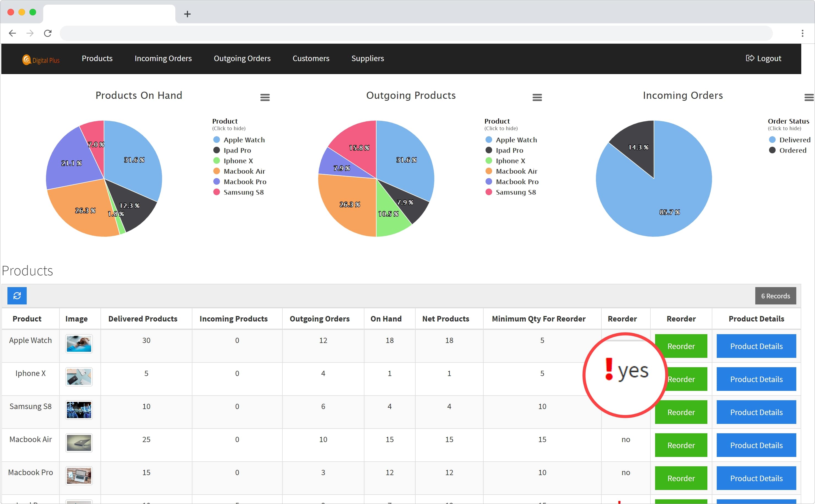Open the Suppliers nav item

pos(367,58)
